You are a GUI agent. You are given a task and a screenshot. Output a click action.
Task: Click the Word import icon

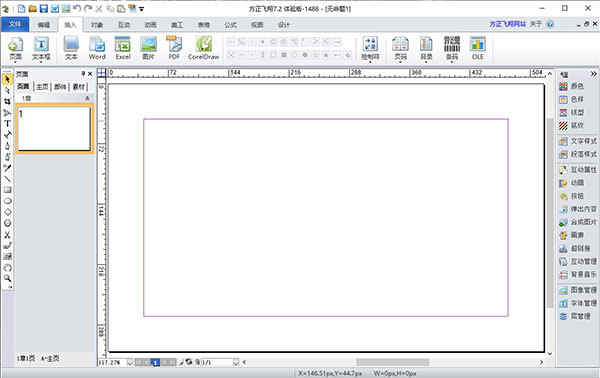click(97, 49)
